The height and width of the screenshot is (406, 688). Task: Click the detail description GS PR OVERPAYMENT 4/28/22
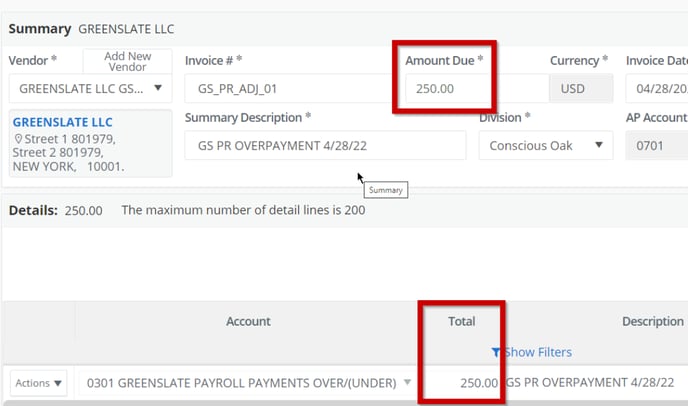click(590, 383)
